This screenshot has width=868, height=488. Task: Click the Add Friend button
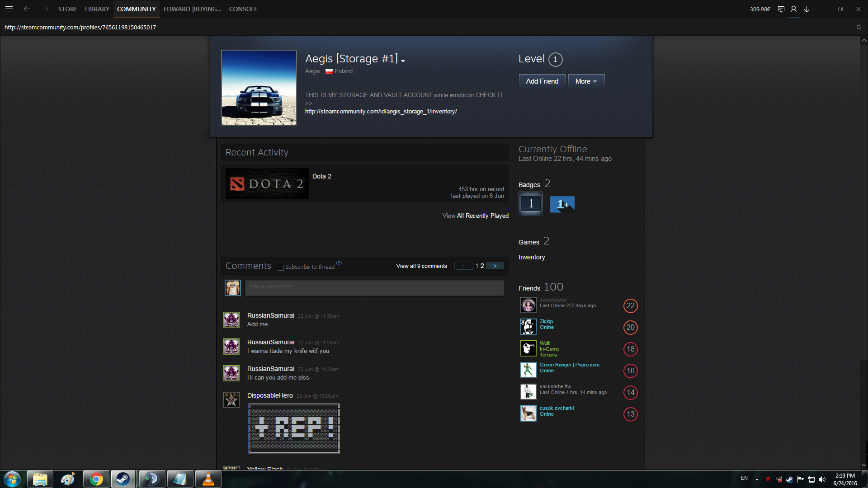(542, 81)
